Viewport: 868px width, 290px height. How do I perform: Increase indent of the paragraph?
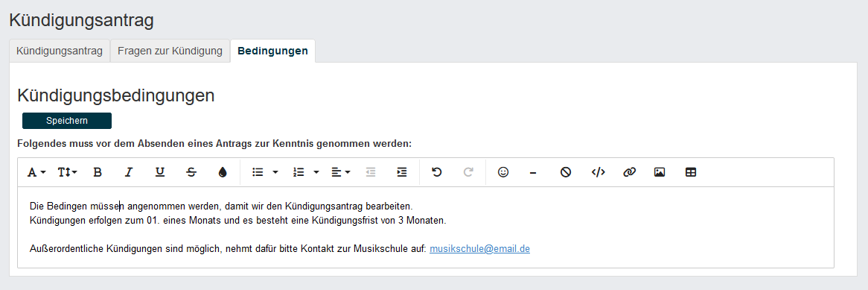(x=402, y=172)
